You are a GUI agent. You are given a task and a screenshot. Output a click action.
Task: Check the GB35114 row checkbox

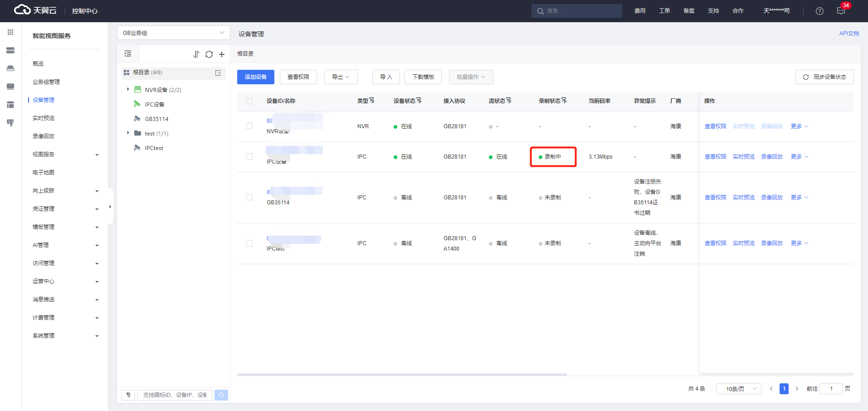coord(249,197)
